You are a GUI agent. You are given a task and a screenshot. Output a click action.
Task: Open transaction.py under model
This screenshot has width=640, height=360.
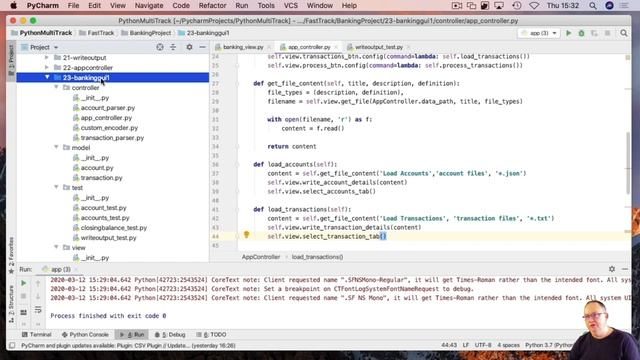(101, 178)
